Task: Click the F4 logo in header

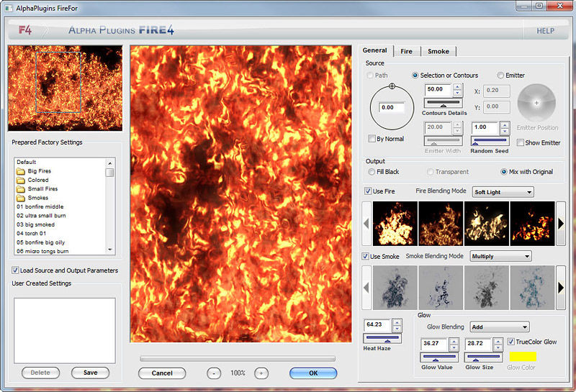Action: tap(25, 29)
